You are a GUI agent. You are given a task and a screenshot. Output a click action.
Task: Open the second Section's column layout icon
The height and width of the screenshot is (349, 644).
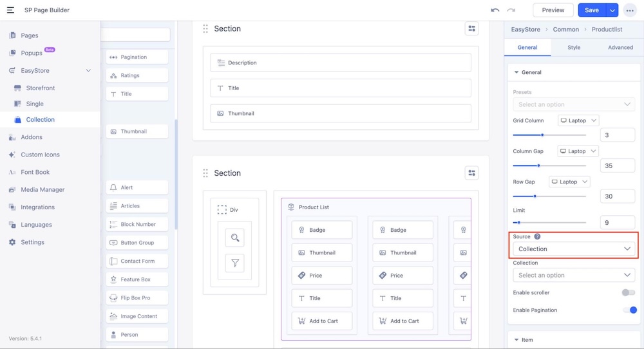coord(471,173)
